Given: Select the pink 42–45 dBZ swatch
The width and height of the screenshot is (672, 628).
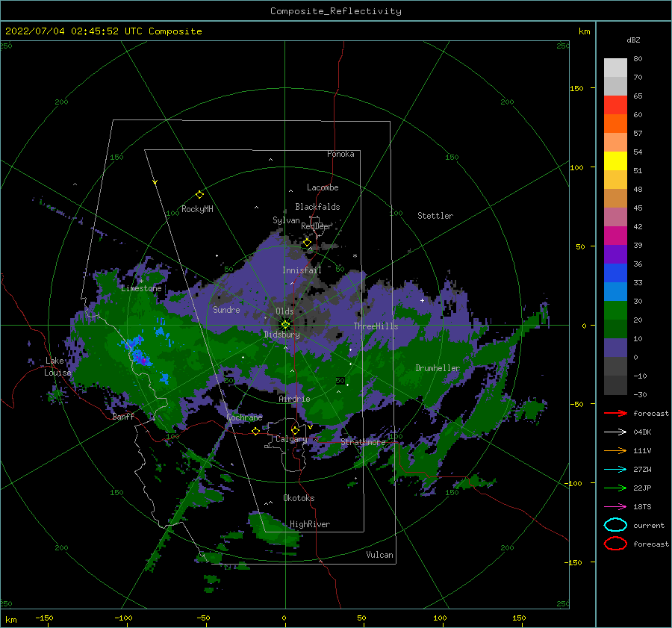Looking at the screenshot, I should coord(615,217).
